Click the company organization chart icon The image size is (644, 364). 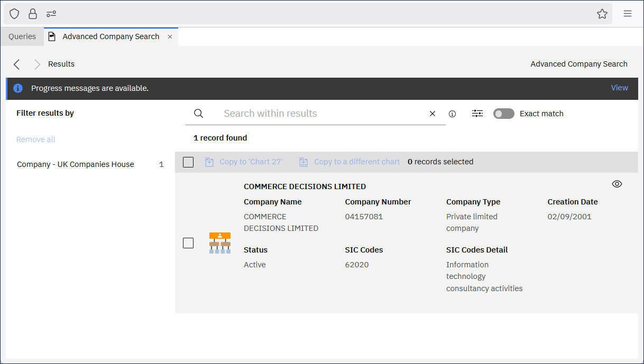pyautogui.click(x=220, y=243)
